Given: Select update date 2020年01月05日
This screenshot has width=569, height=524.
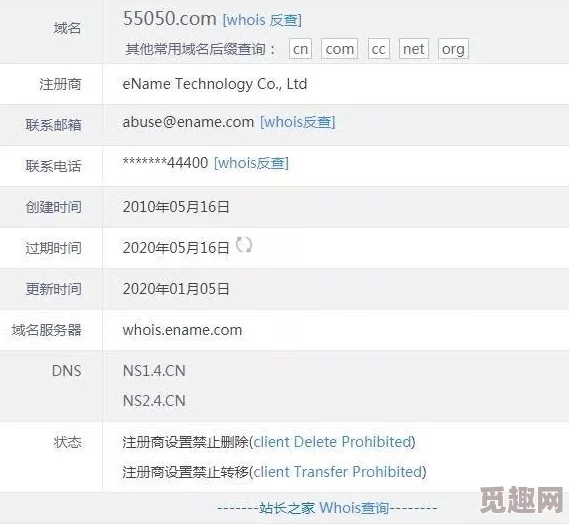Looking at the screenshot, I should coord(176,289).
